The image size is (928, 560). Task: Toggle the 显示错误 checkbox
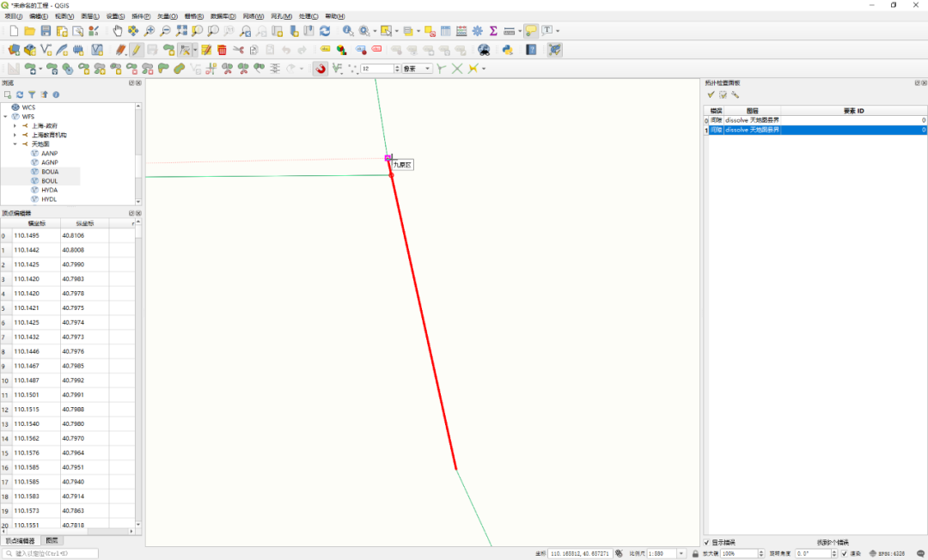pos(706,542)
